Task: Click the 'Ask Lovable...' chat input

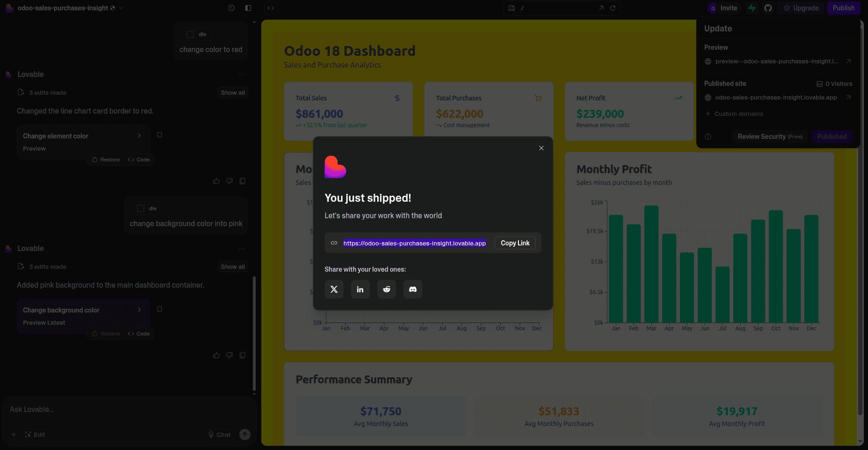Action: click(x=129, y=410)
